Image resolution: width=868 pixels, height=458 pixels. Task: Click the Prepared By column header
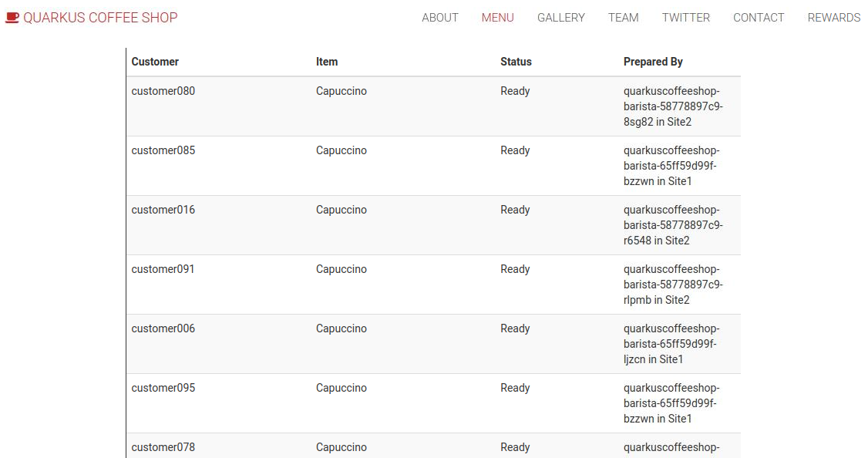(653, 62)
